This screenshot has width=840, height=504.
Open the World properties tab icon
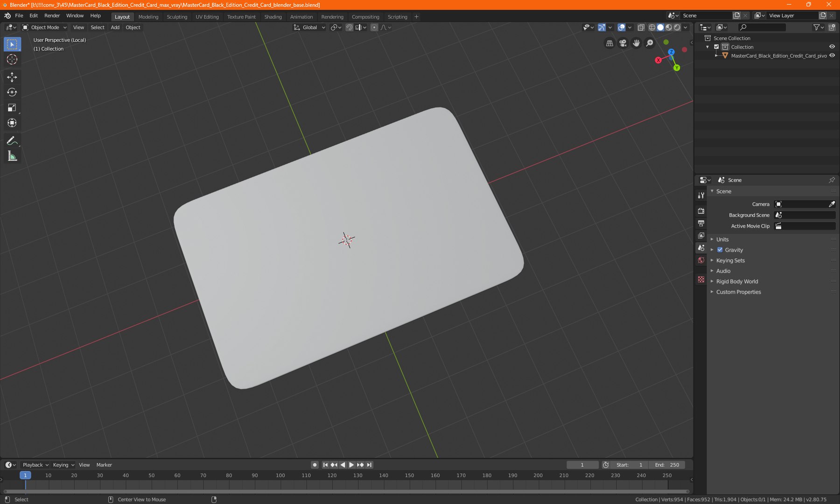[701, 260]
